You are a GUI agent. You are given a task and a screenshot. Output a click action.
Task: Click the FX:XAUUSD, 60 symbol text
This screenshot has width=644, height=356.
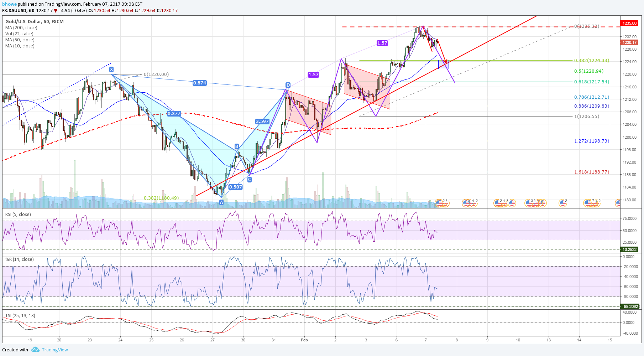(18, 11)
